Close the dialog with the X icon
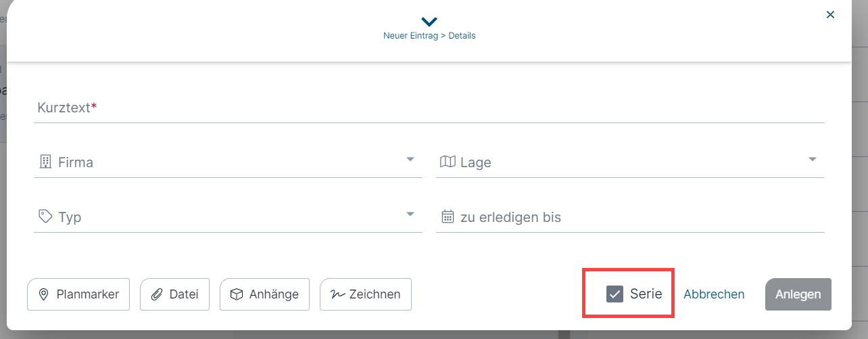Viewport: 868px width, 339px height. [831, 14]
